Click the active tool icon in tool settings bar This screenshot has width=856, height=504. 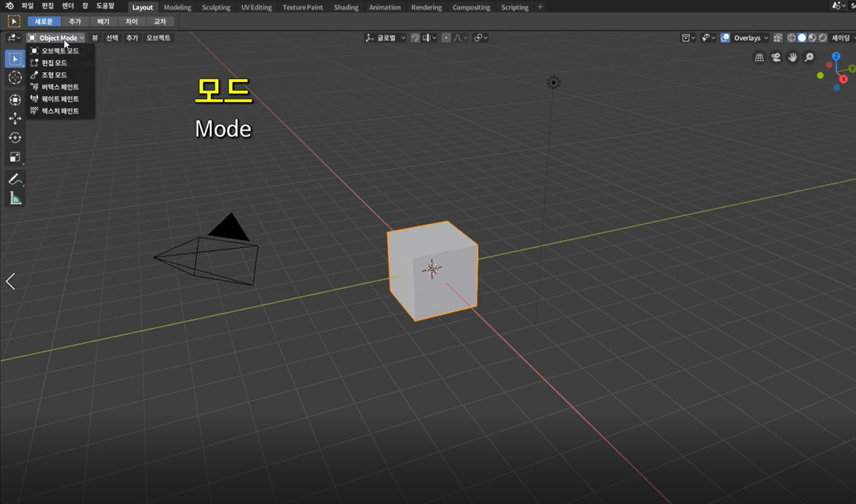tap(13, 22)
